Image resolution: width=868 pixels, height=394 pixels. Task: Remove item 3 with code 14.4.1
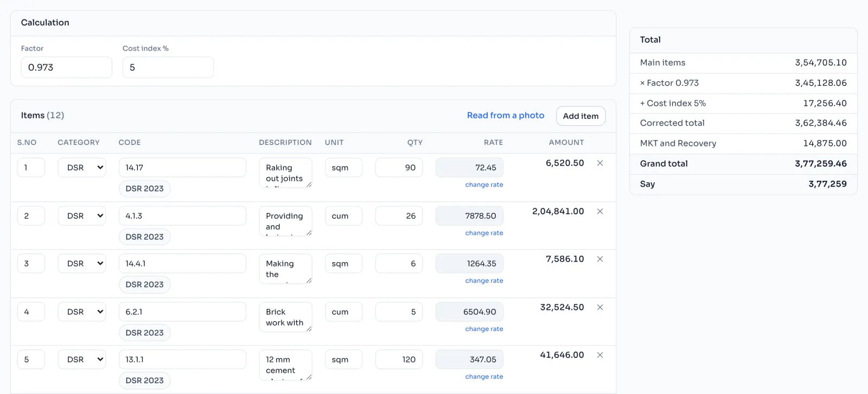click(x=600, y=259)
